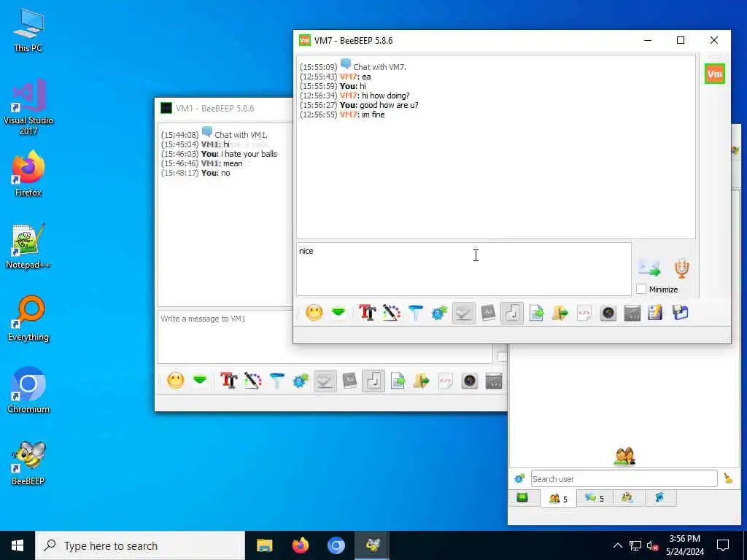Open the settings gear in VM1 toolbar
The height and width of the screenshot is (560, 747).
(301, 381)
